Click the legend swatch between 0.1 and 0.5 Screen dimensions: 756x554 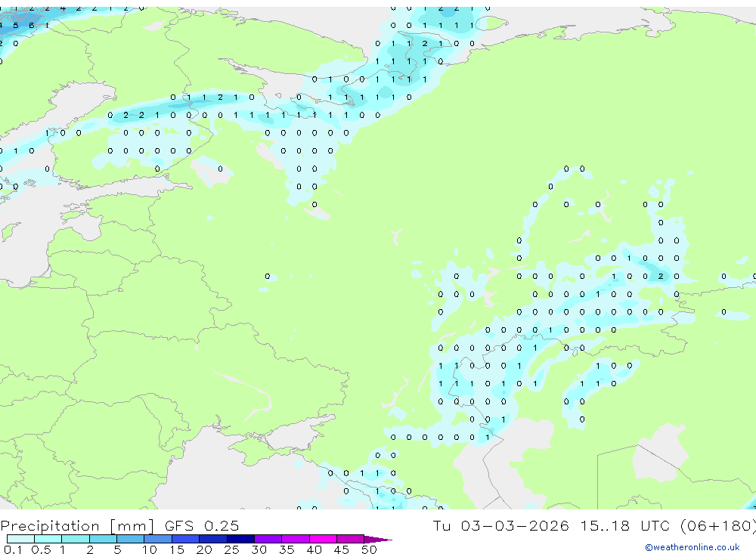(x=20, y=539)
